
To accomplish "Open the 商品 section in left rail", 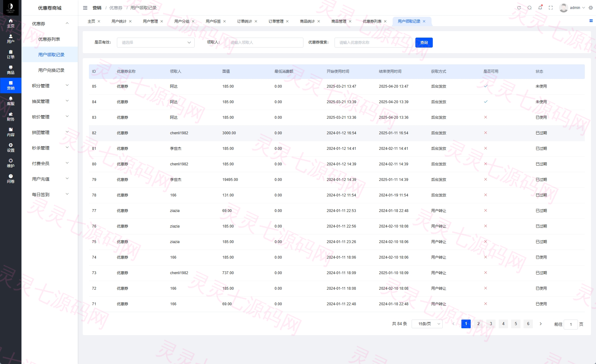I will 11,70.
